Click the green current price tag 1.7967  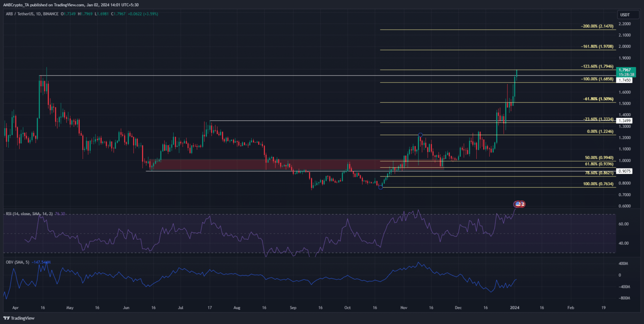(x=626, y=70)
